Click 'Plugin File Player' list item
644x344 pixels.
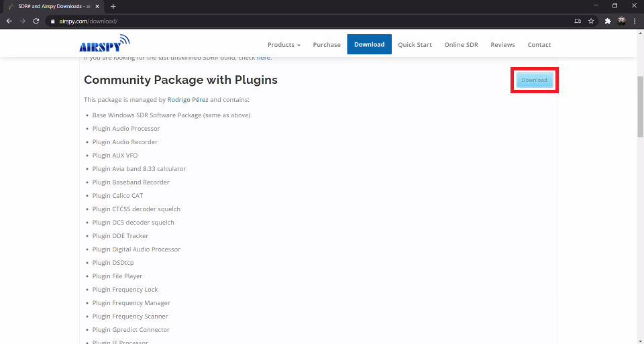[x=117, y=276]
